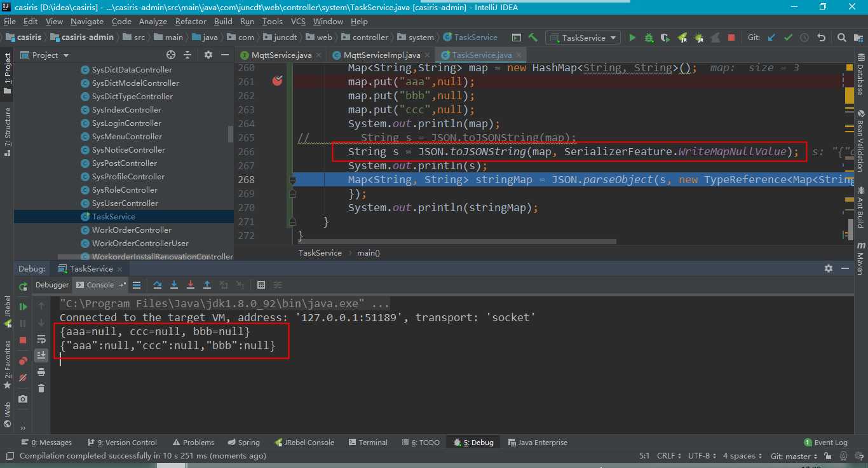Resume program in debug sidebar
The height and width of the screenshot is (468, 868).
pos(24,306)
